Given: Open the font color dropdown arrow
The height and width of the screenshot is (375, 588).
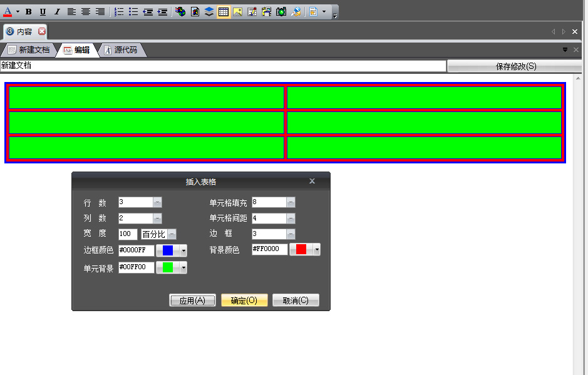Looking at the screenshot, I should (18, 11).
